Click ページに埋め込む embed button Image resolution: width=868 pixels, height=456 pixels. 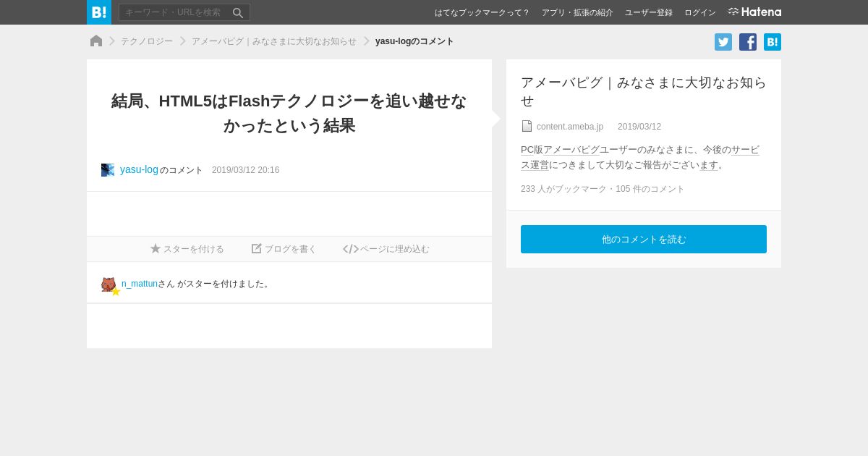click(386, 249)
